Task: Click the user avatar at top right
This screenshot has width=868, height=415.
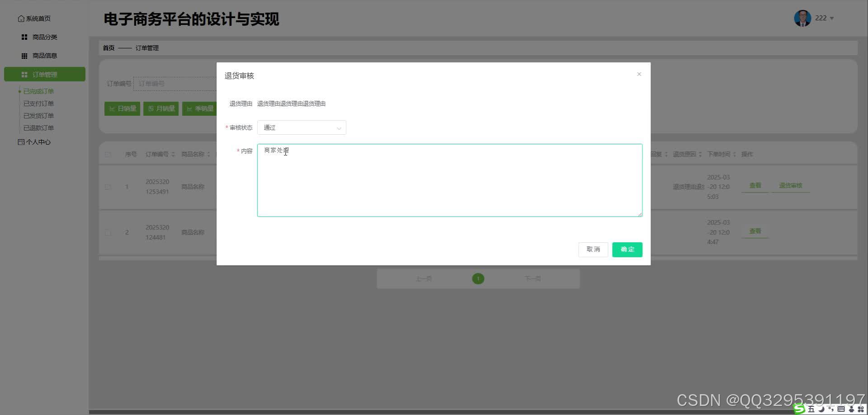Action: tap(802, 18)
